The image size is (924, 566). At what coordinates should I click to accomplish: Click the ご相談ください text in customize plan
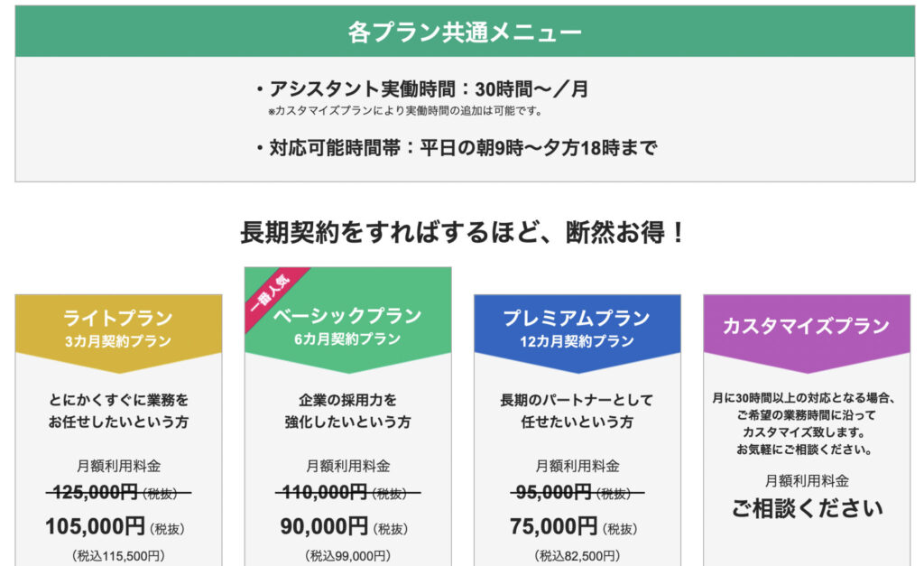(807, 508)
